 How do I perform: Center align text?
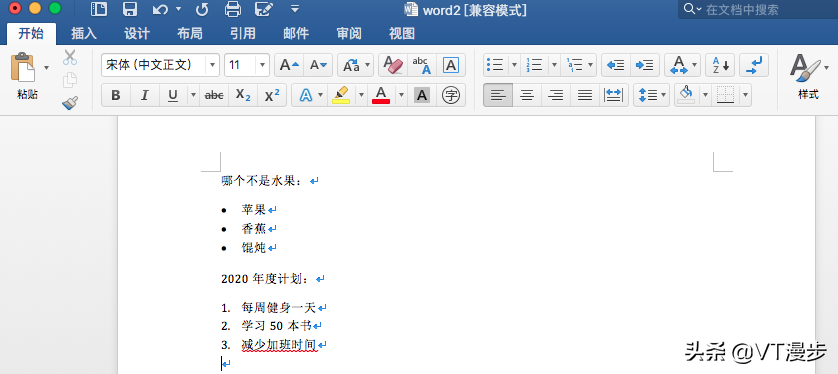[x=527, y=96]
